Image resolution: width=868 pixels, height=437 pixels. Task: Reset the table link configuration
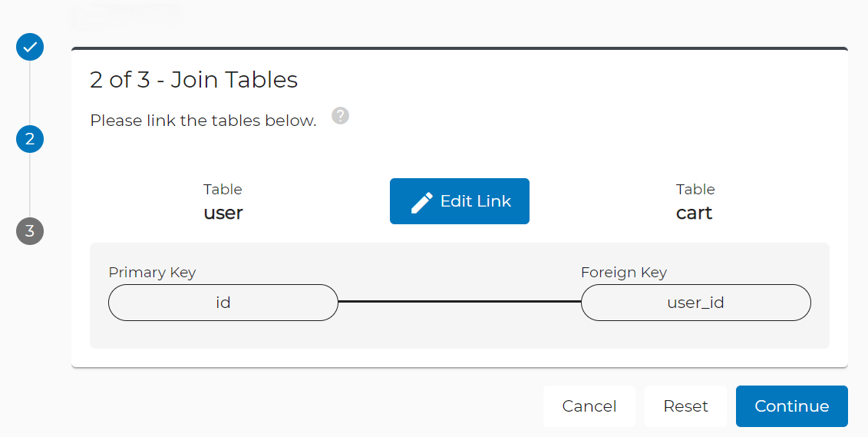(x=685, y=406)
